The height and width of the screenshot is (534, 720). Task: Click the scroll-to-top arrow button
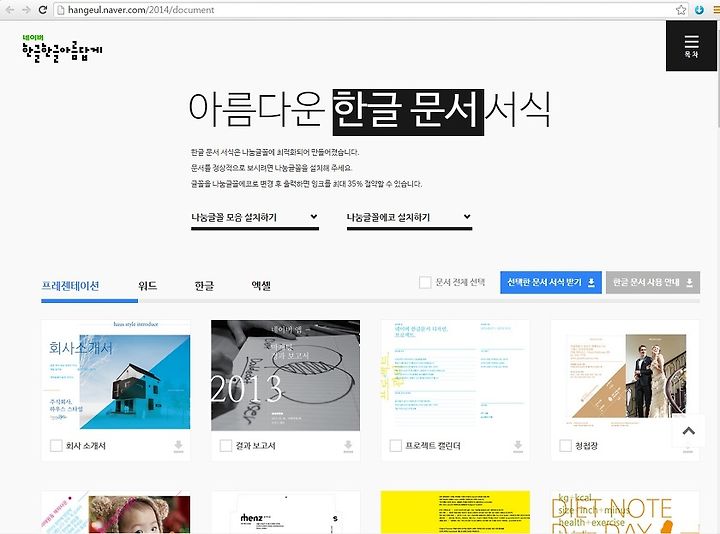688,431
